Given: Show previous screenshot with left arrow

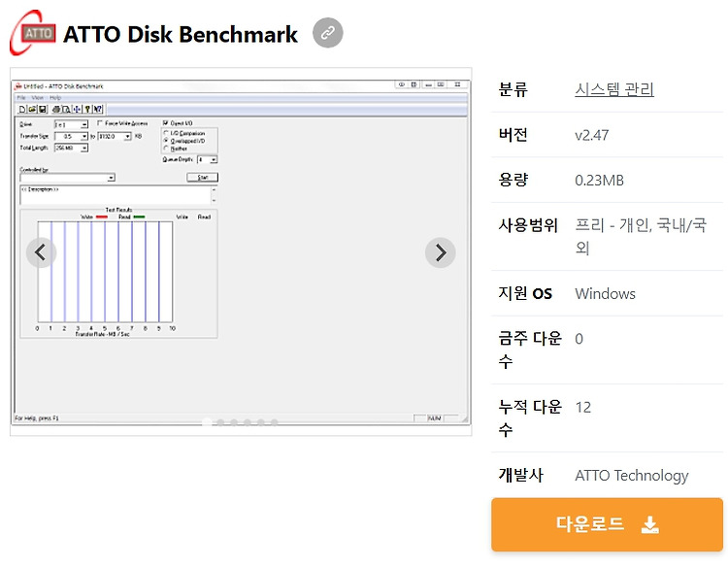Looking at the screenshot, I should pyautogui.click(x=41, y=252).
